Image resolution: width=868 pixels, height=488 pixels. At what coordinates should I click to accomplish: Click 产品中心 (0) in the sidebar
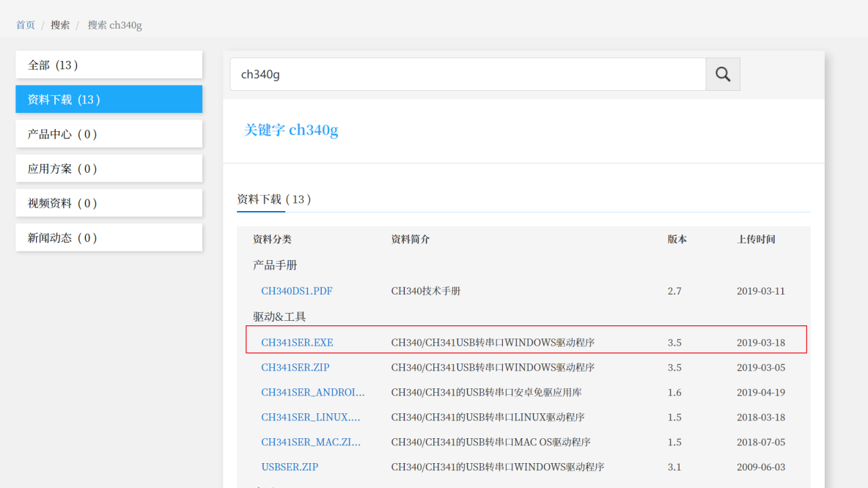point(108,133)
